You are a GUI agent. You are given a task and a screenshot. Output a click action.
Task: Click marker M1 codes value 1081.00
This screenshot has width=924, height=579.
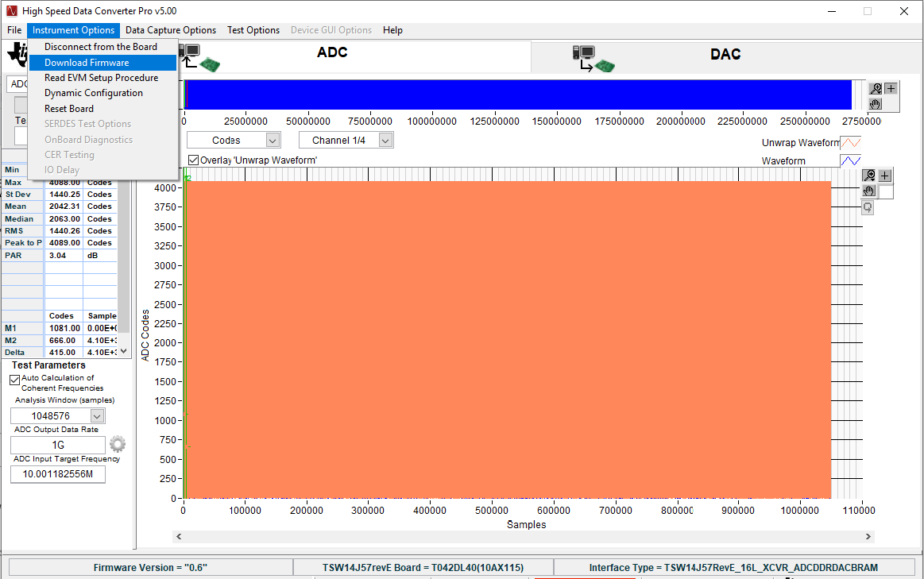point(64,328)
